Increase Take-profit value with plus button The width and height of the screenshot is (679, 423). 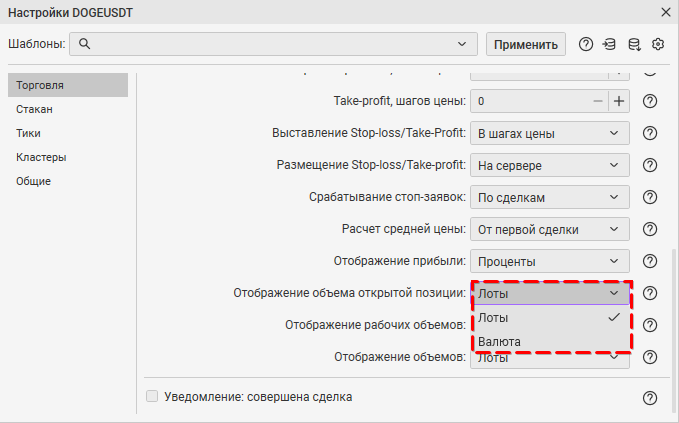click(619, 101)
